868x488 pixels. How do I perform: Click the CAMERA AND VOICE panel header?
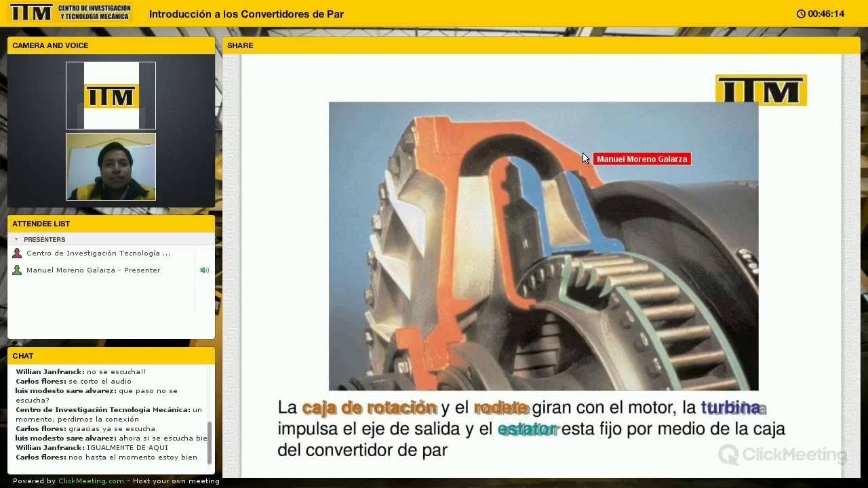pos(111,45)
